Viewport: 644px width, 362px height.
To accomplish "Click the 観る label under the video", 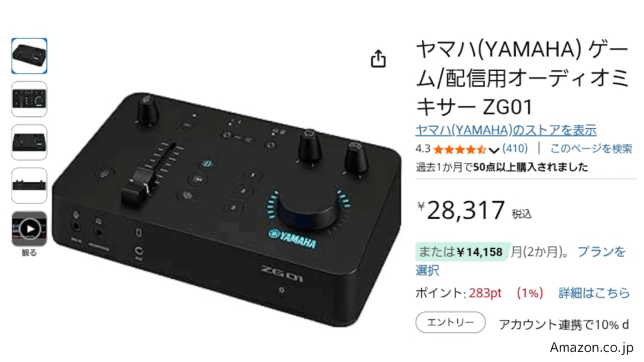I will pos(29,253).
